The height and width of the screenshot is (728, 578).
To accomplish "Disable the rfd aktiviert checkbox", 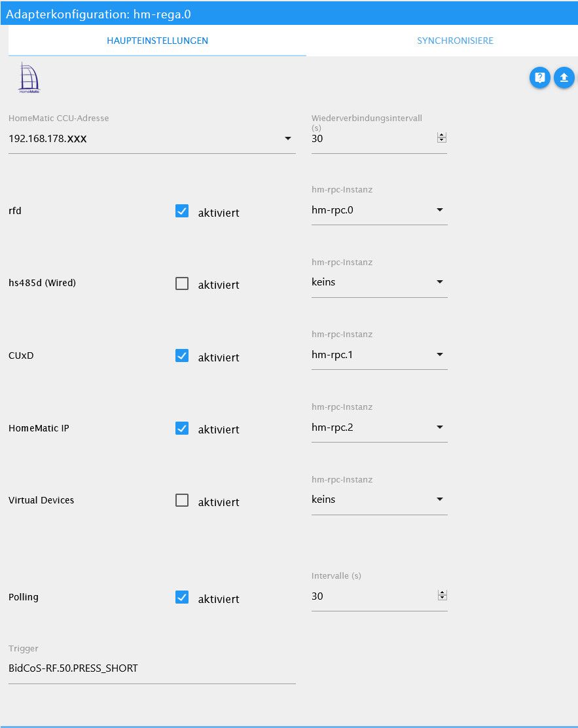I will (182, 211).
